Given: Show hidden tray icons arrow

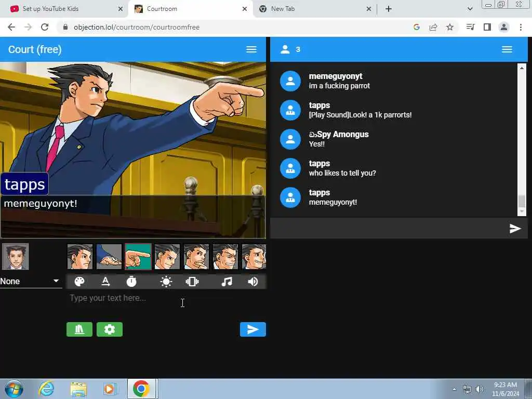Looking at the screenshot, I should click(x=454, y=389).
